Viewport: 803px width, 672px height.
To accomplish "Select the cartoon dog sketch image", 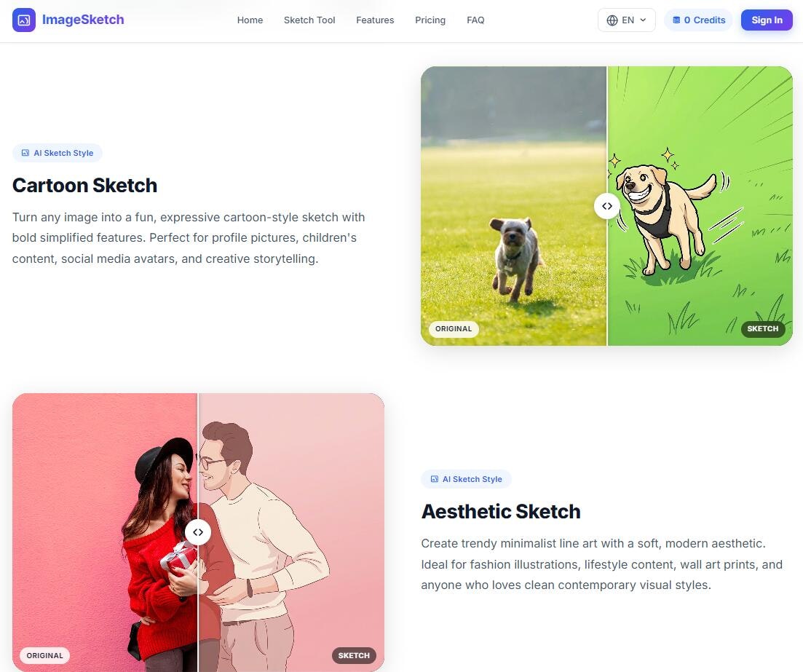I will click(700, 206).
